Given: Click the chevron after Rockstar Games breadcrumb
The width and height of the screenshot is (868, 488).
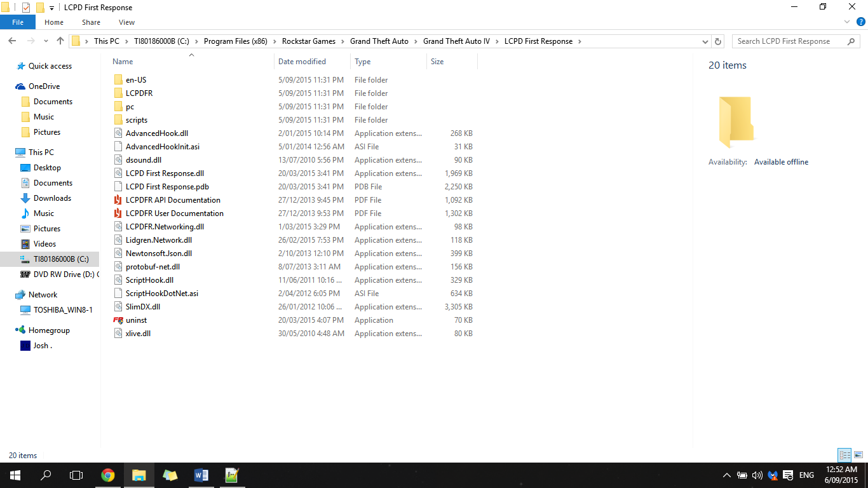Looking at the screenshot, I should [x=342, y=41].
